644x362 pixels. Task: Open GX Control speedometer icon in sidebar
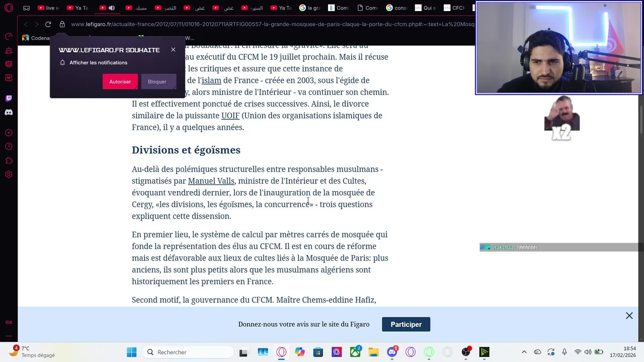[9, 36]
